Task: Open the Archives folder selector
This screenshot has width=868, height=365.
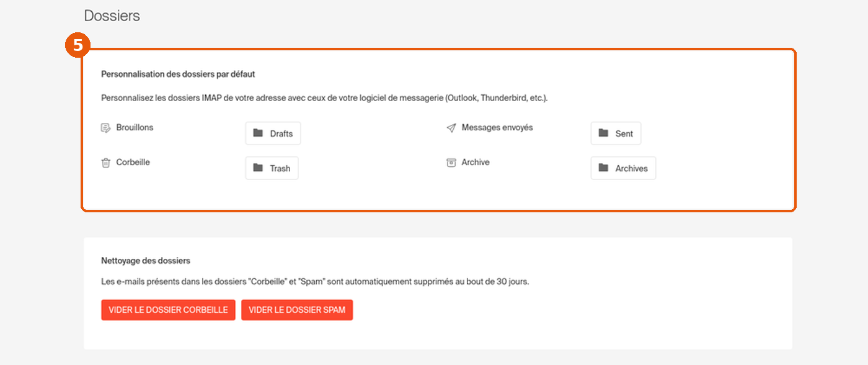Action: (623, 168)
